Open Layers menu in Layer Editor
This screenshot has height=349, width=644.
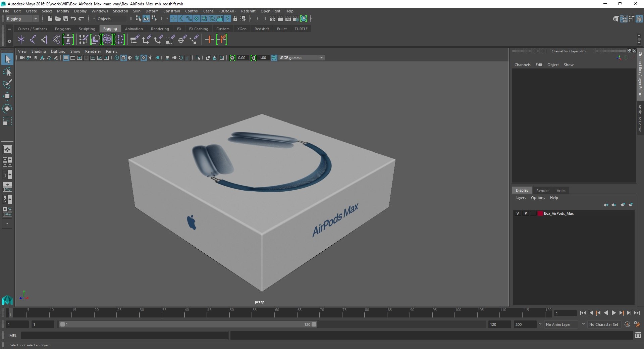(x=521, y=198)
